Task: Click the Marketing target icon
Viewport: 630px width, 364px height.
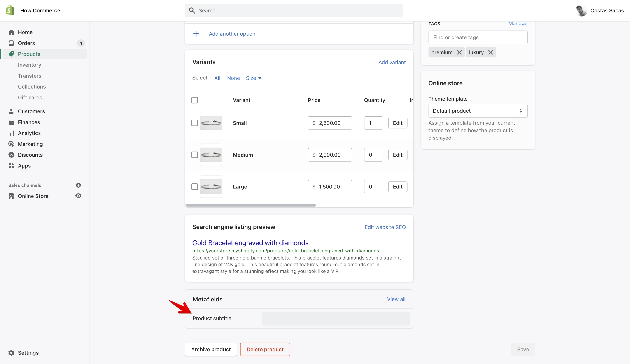Action: (x=11, y=144)
